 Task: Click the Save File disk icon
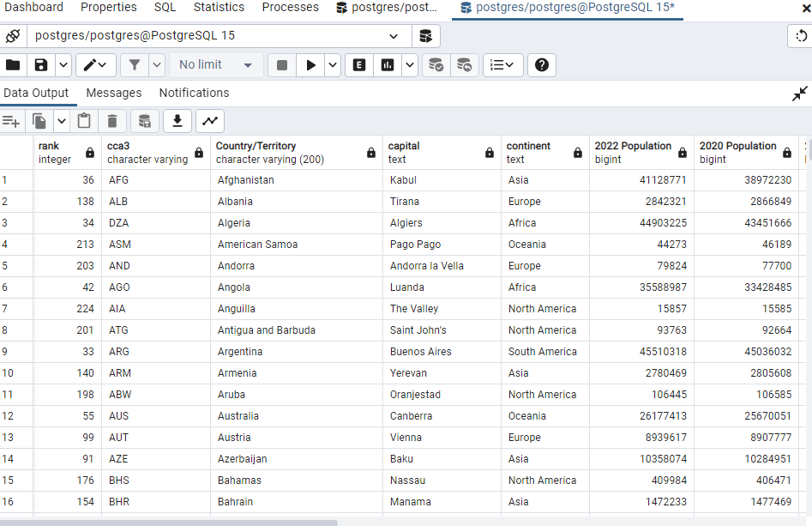(x=40, y=65)
